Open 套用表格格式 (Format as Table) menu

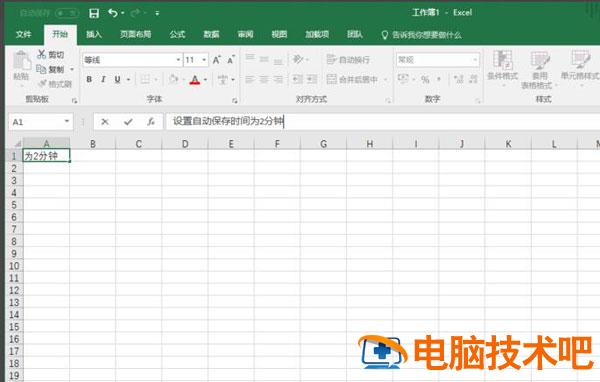(540, 70)
